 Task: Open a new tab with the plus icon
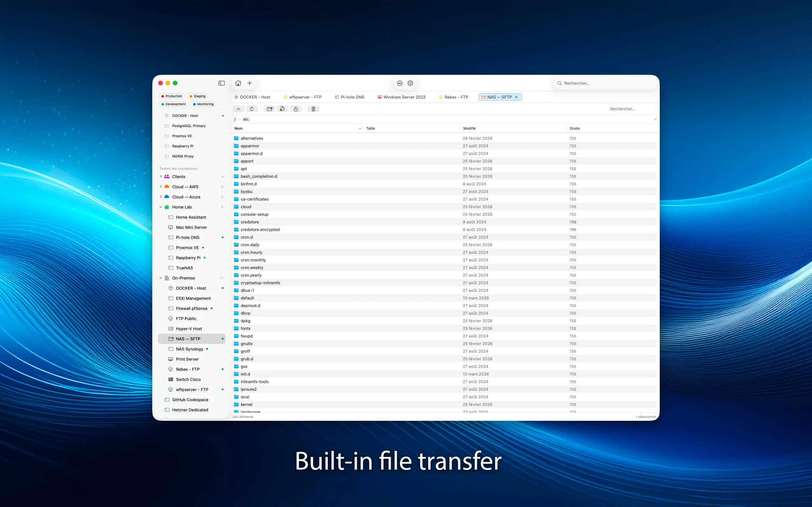249,83
